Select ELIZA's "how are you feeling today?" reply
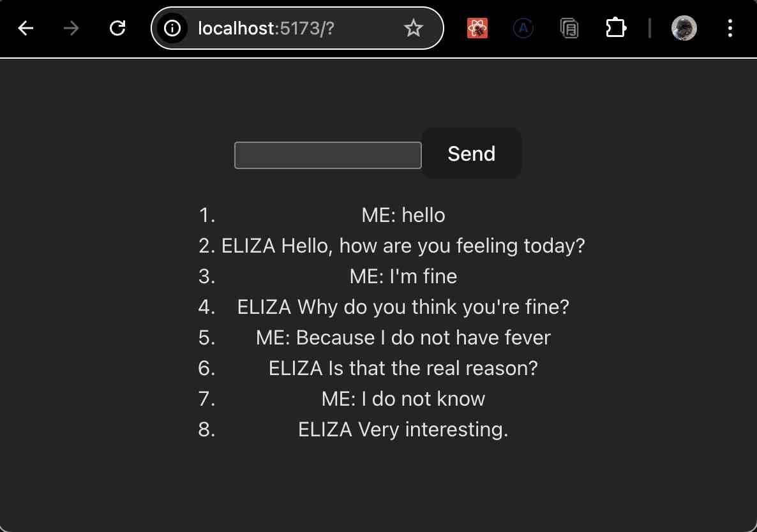 click(x=403, y=246)
